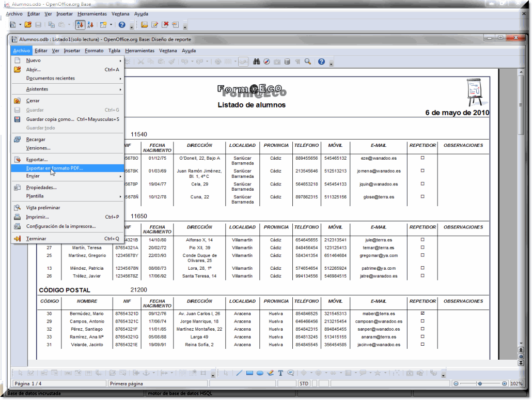Viewport: 532px width, 400px height.
Task: Uncheck Repetidor checkbox for Bermúdez, Mario
Action: pyautogui.click(x=423, y=314)
